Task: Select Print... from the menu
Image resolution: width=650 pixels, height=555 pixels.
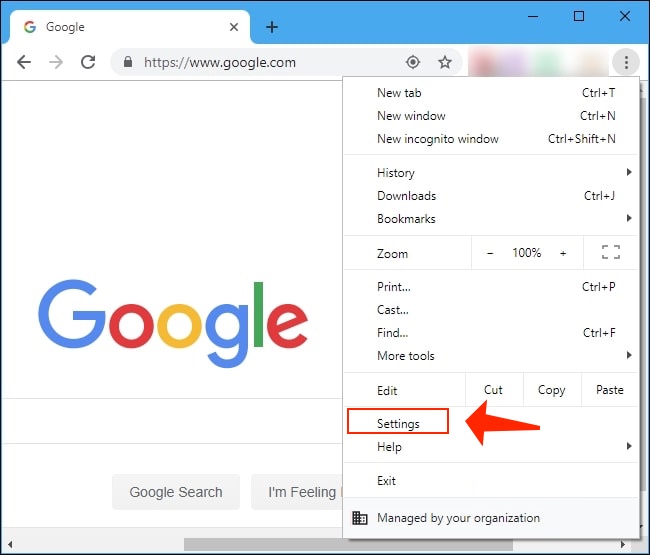Action: click(x=491, y=287)
